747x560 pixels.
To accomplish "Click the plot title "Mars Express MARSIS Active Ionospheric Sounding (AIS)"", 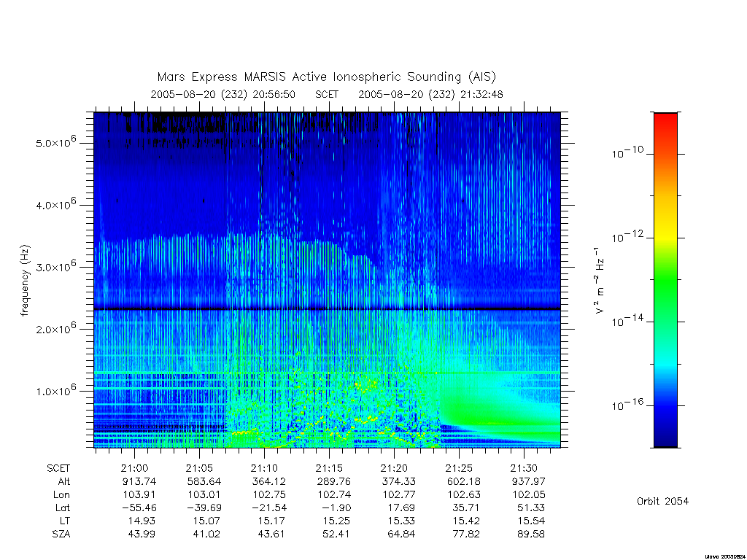I will 326,77.
